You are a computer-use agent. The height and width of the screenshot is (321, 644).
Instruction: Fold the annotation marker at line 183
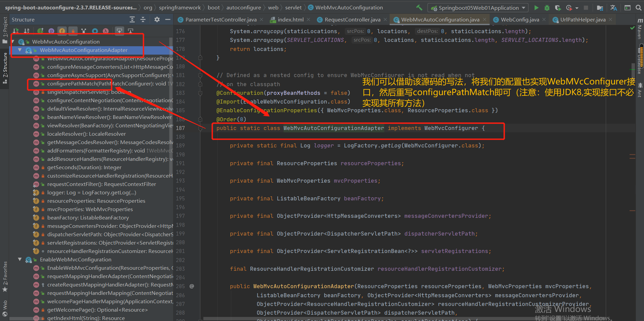200,93
